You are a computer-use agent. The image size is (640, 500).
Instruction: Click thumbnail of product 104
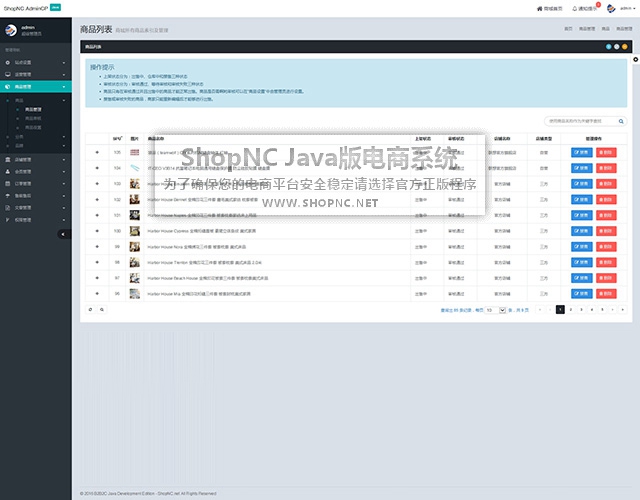point(135,168)
